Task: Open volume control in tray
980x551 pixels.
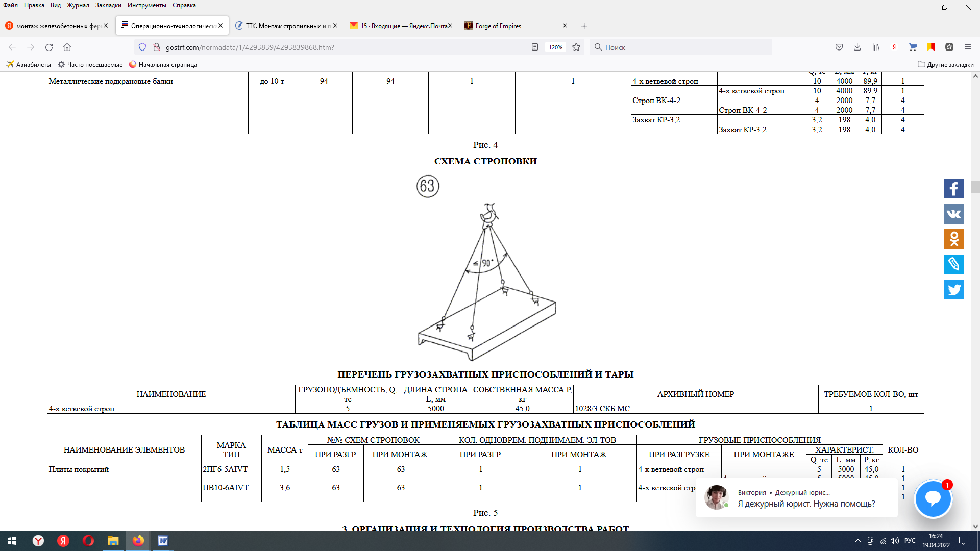Action: [895, 541]
